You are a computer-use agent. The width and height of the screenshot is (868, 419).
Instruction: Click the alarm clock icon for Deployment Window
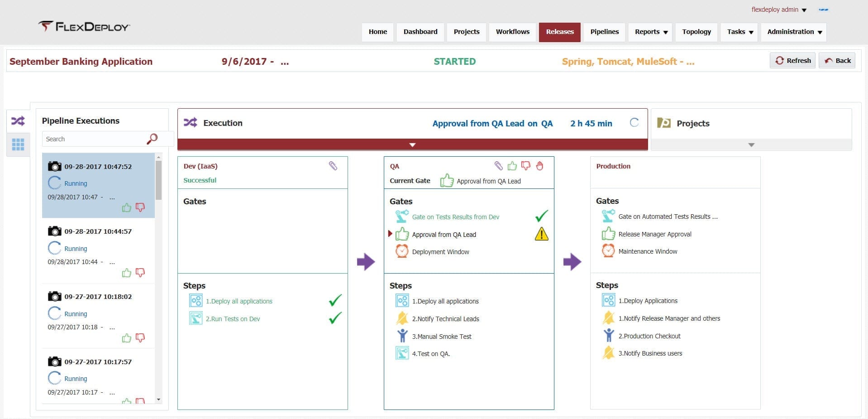coord(402,251)
